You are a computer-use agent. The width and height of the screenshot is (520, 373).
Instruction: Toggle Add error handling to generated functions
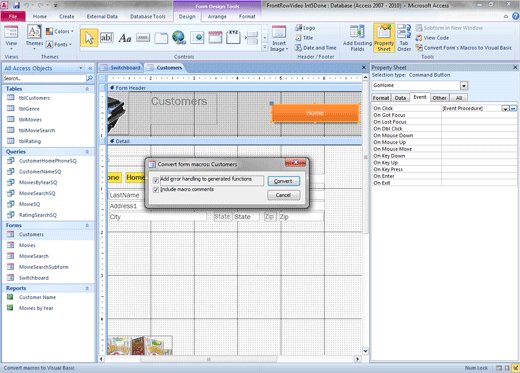[x=156, y=180]
